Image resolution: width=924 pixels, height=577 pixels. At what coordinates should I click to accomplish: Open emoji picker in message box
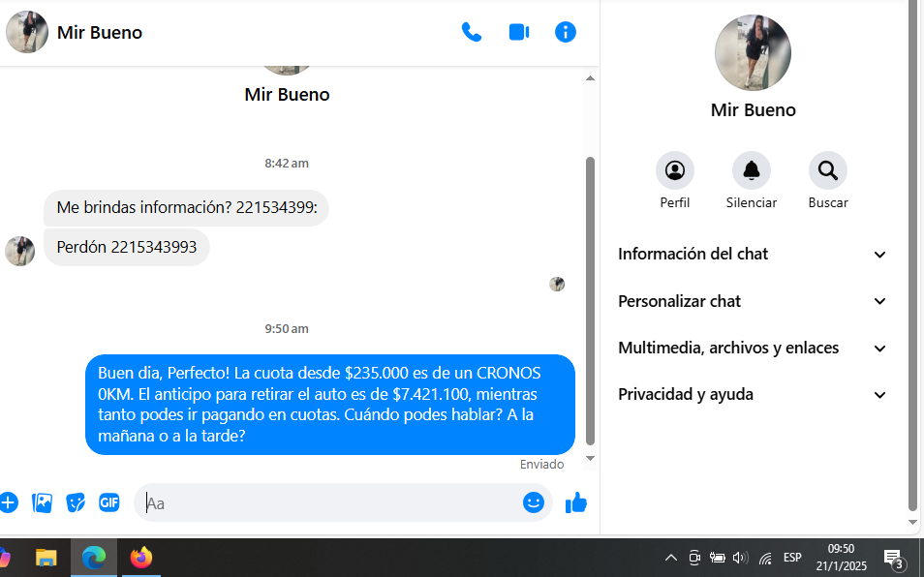pyautogui.click(x=534, y=502)
